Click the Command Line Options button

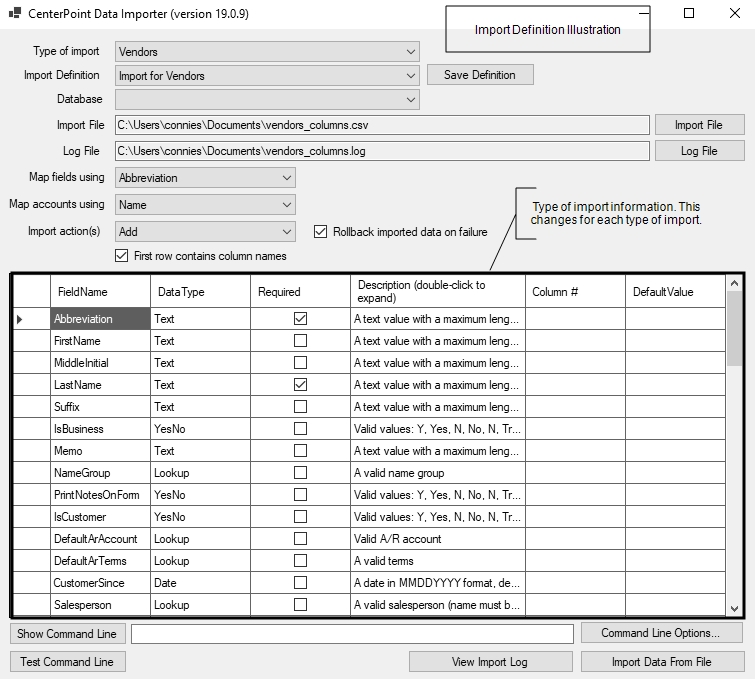[660, 633]
